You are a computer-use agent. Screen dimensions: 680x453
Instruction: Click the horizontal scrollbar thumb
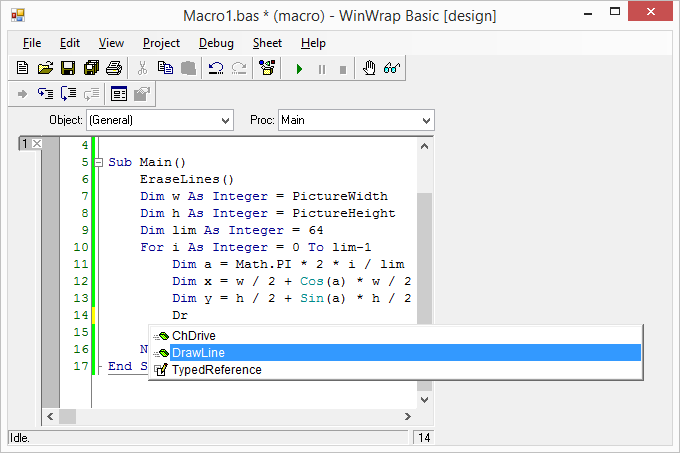click(67, 417)
